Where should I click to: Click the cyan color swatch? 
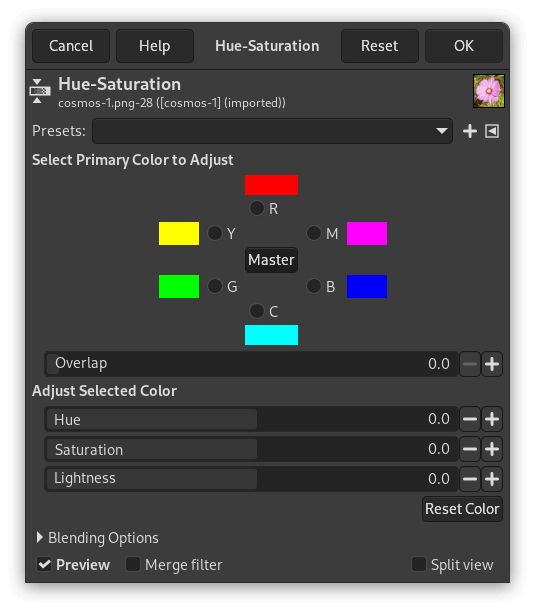(x=271, y=335)
